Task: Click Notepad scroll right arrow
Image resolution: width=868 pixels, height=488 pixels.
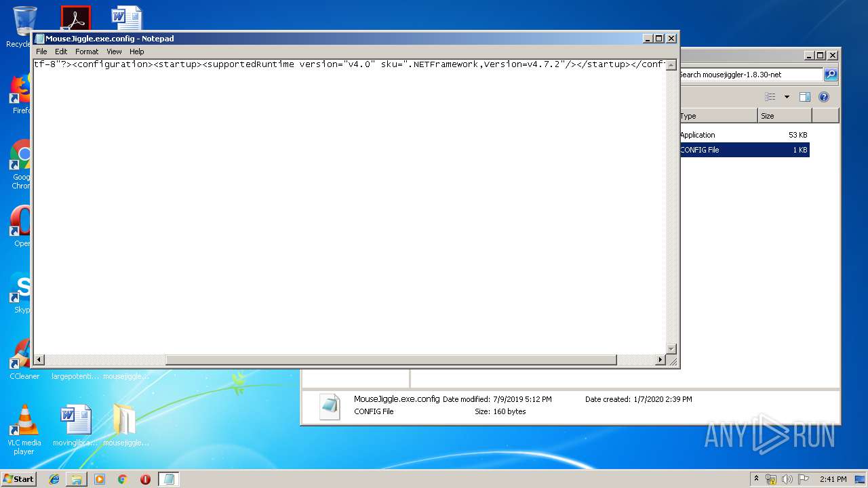Action: pos(660,360)
